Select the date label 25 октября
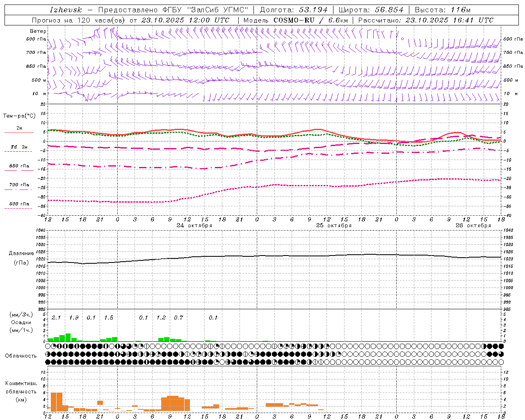 click(x=334, y=226)
